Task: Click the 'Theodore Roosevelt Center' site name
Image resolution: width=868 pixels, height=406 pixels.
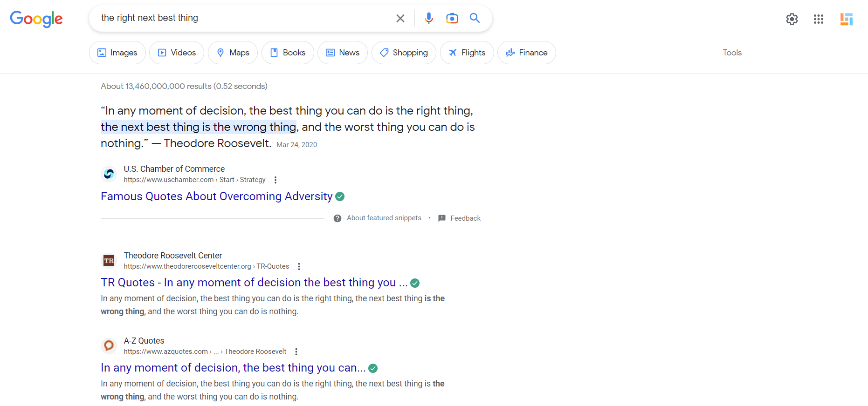Action: click(173, 256)
